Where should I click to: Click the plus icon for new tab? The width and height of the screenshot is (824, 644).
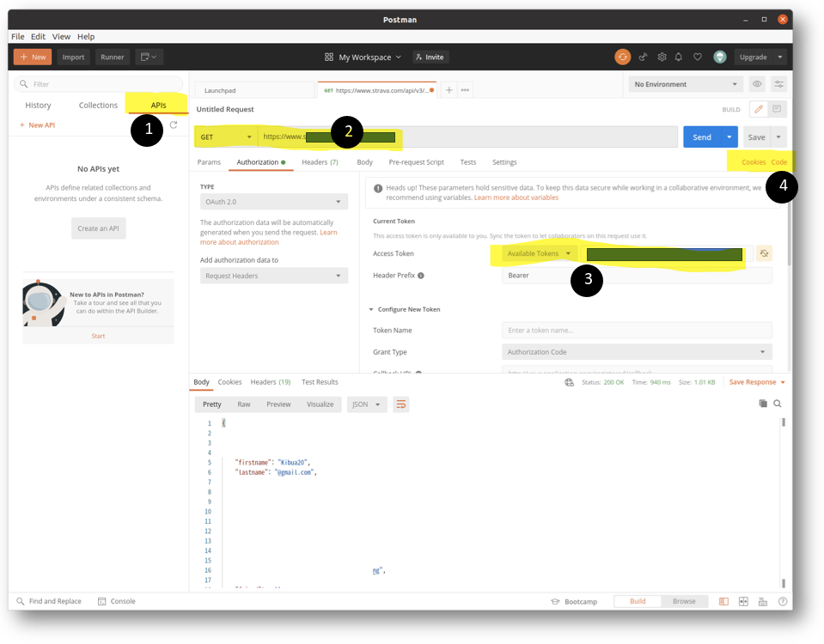pyautogui.click(x=449, y=90)
